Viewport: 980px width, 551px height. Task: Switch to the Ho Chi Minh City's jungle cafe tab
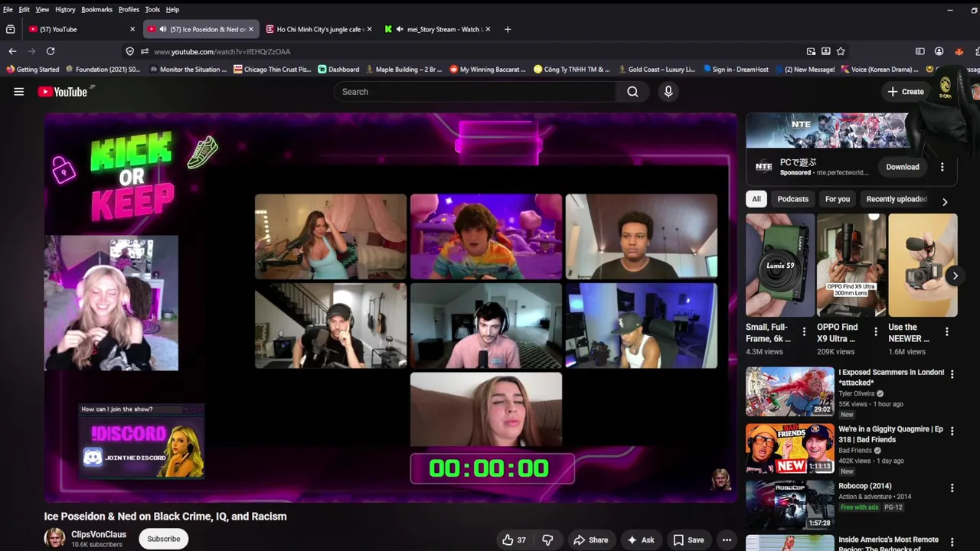click(x=318, y=29)
